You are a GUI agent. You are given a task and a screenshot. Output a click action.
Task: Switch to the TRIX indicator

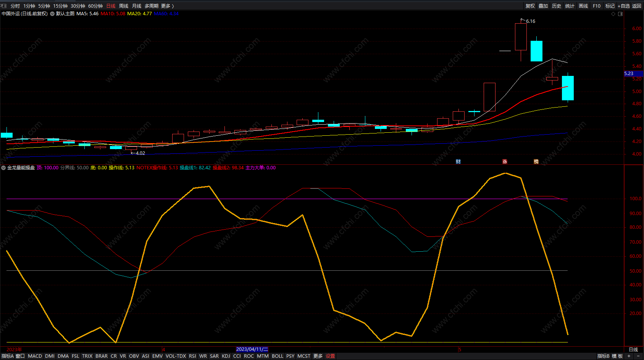tap(87, 356)
